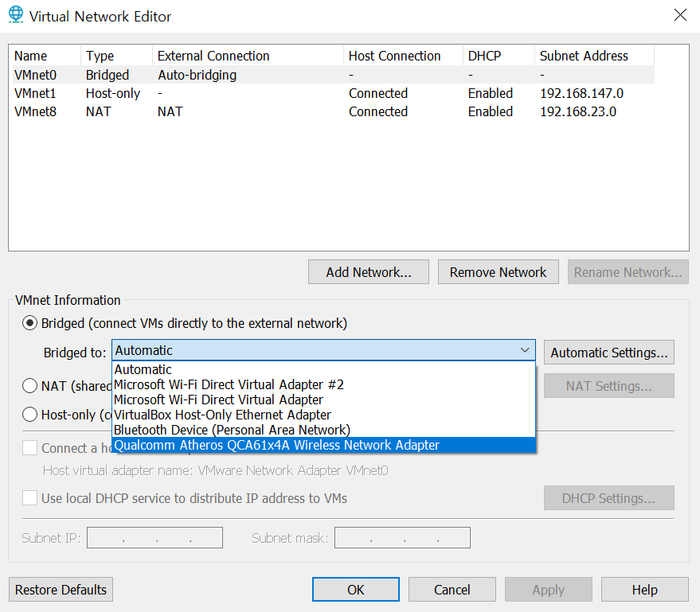
Task: Choose Microsoft Wi-Fi Direct Virtual Adapter option
Action: (323, 400)
